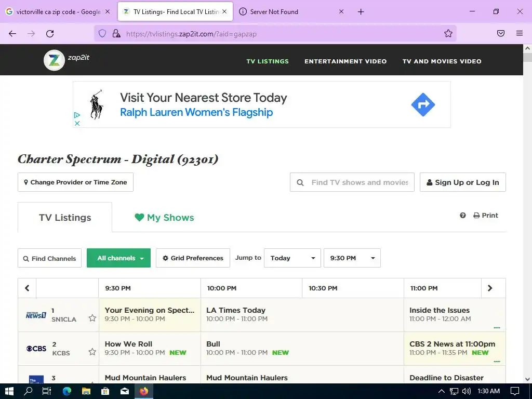This screenshot has height=399, width=532.
Task: Click the site padlock security icon
Action: click(116, 33)
